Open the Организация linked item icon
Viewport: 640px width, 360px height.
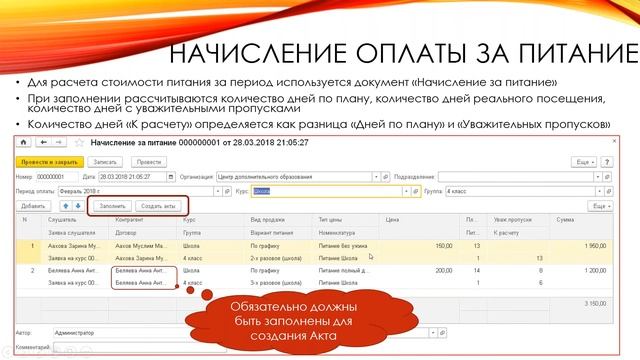[x=385, y=177]
